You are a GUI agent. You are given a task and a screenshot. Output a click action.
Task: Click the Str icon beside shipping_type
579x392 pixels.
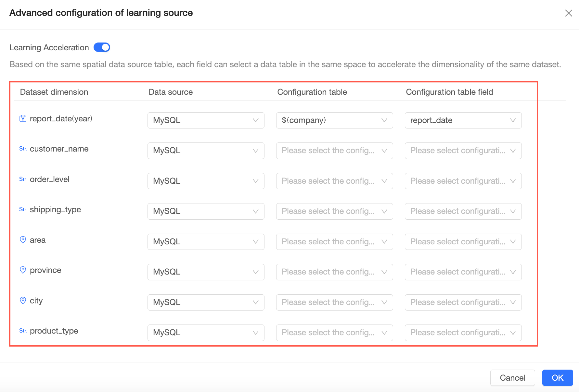(x=23, y=209)
